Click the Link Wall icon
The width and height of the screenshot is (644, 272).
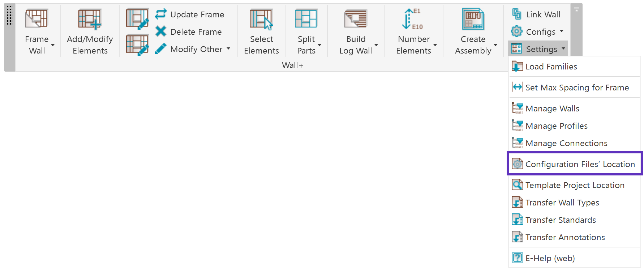point(517,14)
